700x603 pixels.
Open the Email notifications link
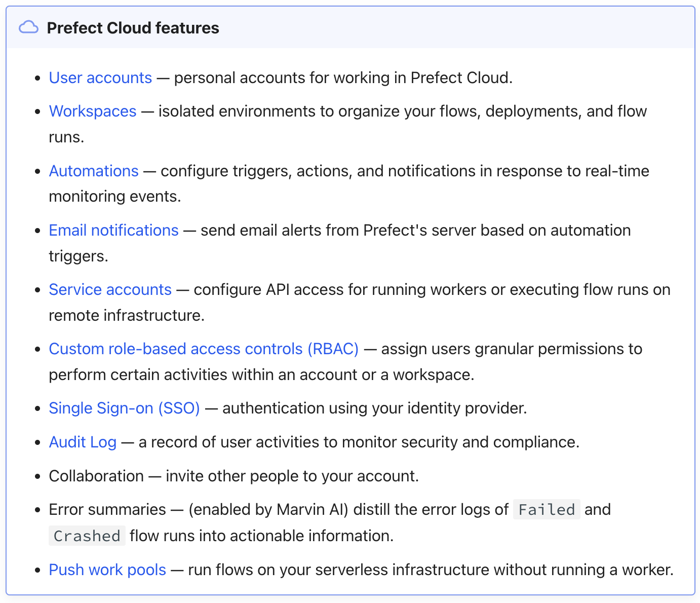pos(113,230)
